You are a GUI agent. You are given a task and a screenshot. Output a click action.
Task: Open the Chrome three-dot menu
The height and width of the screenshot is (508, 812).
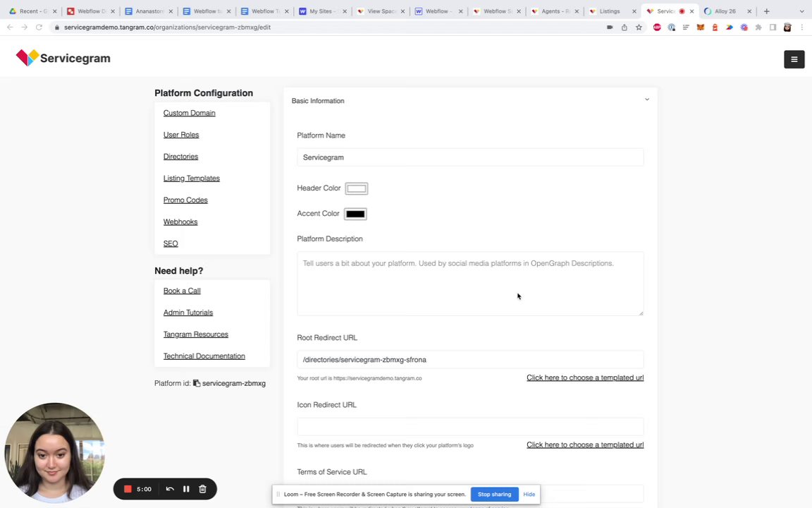[802, 28]
